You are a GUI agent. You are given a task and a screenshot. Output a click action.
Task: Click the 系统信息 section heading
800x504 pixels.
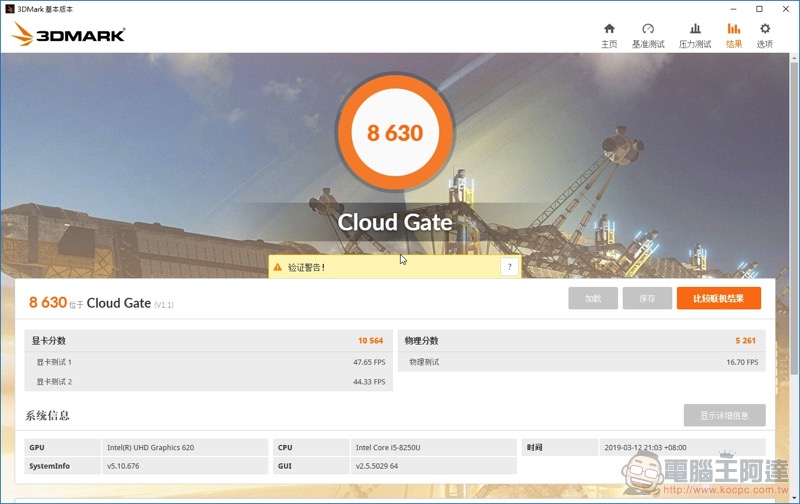pyautogui.click(x=47, y=415)
